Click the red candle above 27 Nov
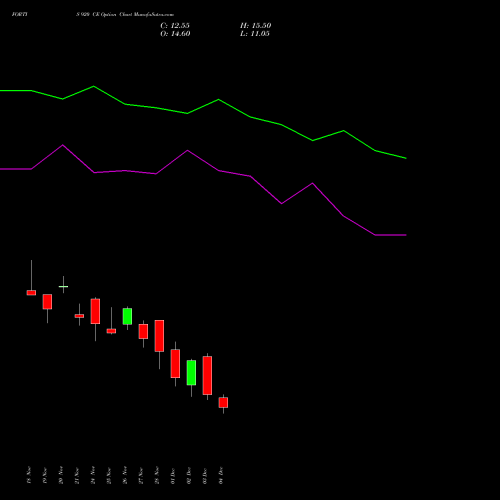 tap(143, 331)
